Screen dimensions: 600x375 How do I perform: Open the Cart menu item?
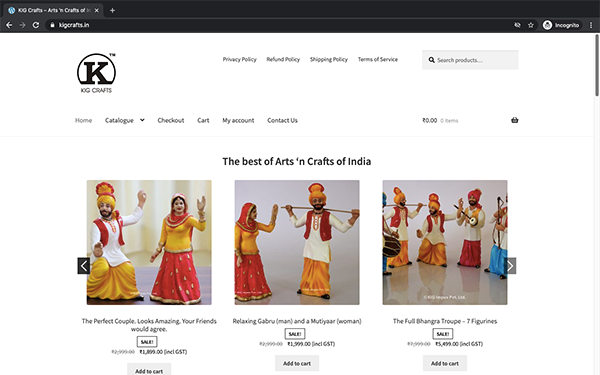(203, 120)
